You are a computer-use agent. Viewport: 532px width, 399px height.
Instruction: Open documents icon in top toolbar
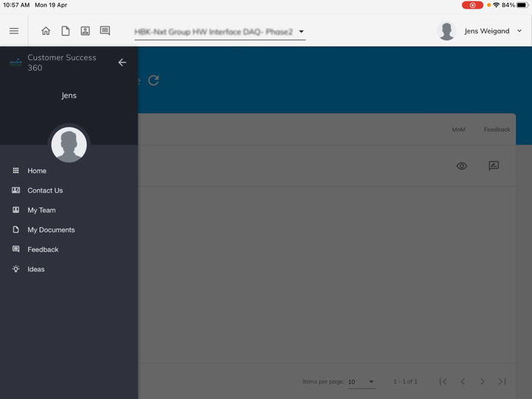[x=65, y=31]
